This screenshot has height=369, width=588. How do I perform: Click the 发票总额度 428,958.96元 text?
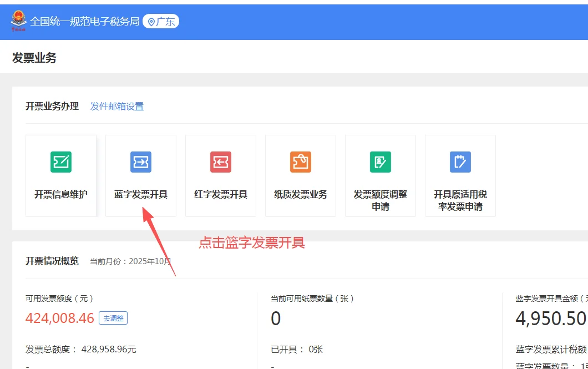click(80, 350)
